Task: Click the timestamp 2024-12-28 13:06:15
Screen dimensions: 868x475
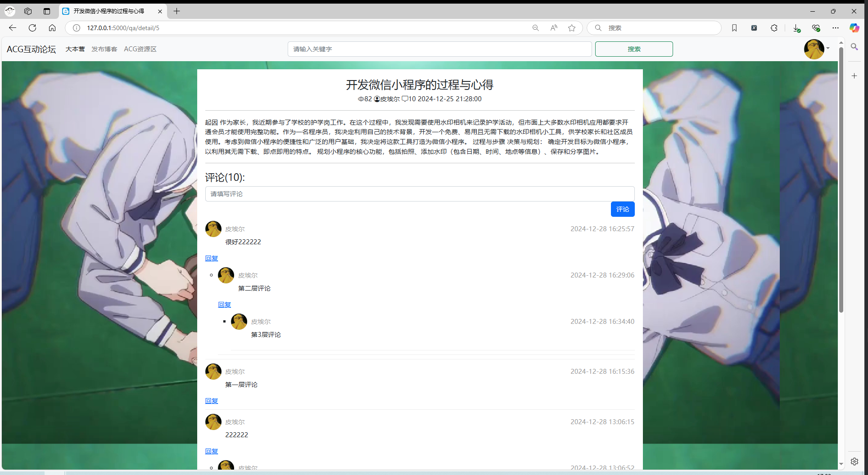Action: pos(602,422)
